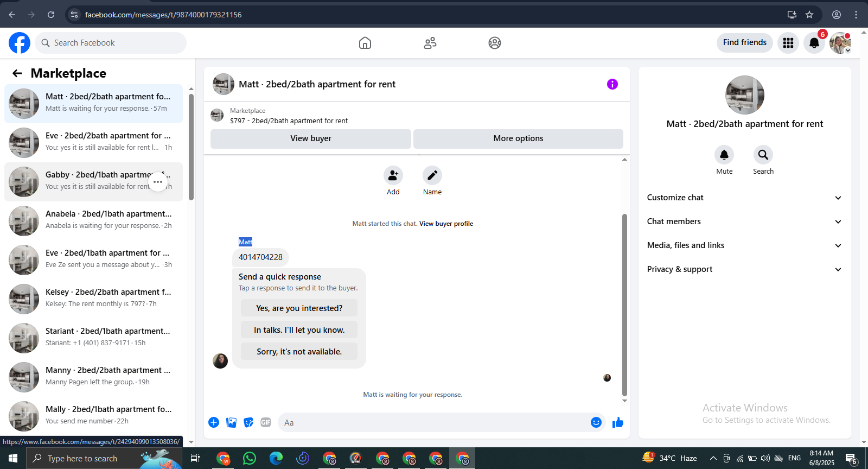
Task: Open WhatsApp from the taskbar
Action: [250, 458]
